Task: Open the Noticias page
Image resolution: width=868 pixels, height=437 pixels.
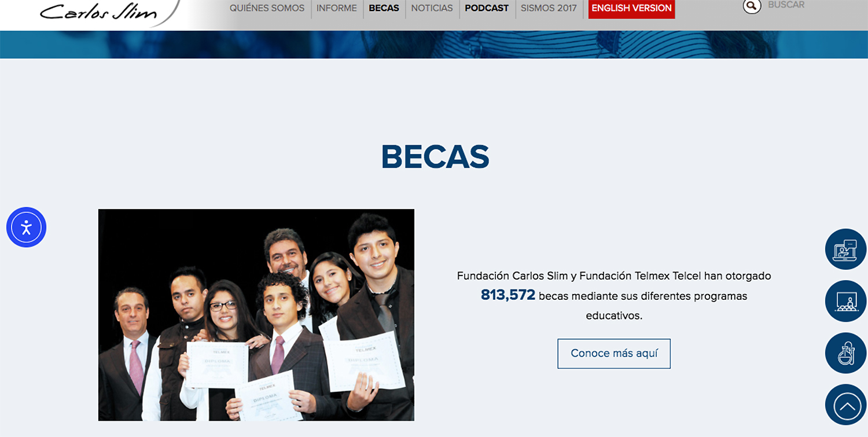Action: pos(432,8)
